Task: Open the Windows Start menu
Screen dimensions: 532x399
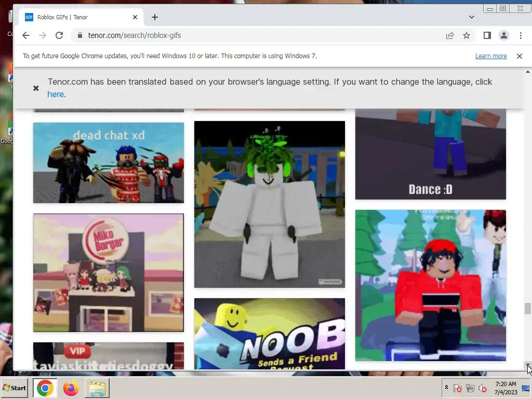Action: click(14, 388)
